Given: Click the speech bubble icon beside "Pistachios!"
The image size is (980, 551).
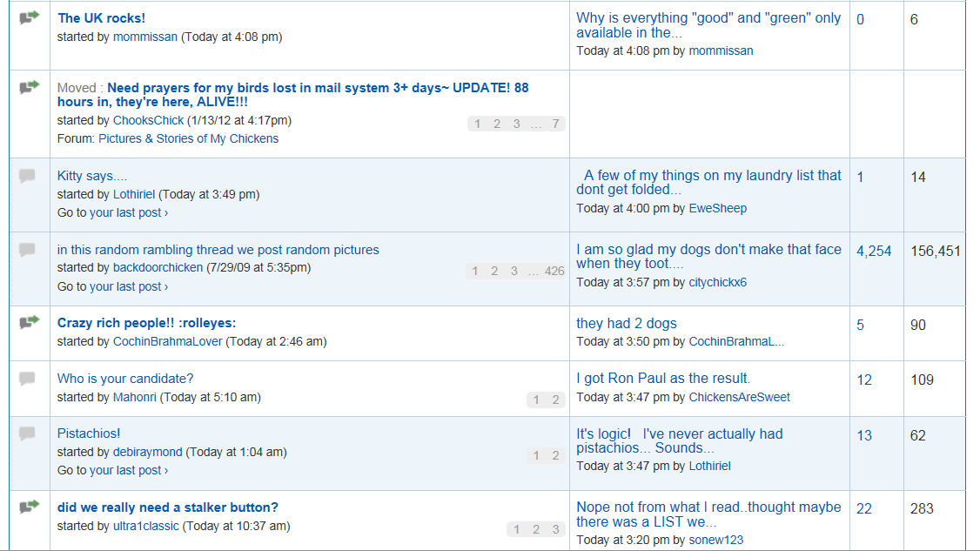Looking at the screenshot, I should tap(27, 433).
